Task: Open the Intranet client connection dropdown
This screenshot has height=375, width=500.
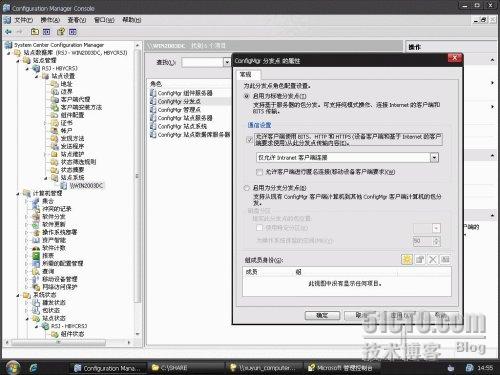Action: [x=434, y=157]
